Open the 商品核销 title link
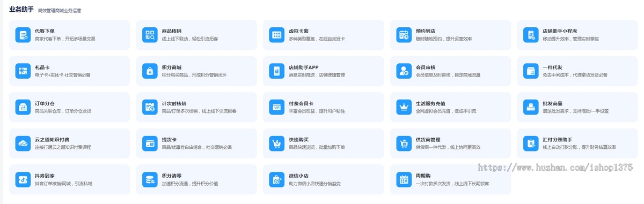 [171, 31]
